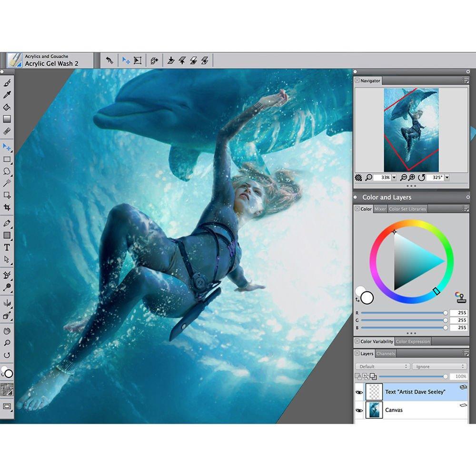Pick the Lasso tool
The image size is (476, 476).
point(7,171)
